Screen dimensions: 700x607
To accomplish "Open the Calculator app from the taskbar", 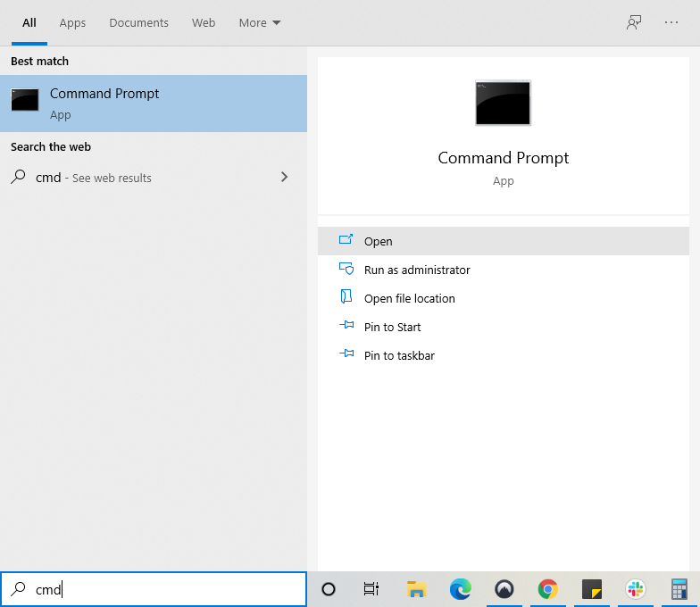I will pos(679,589).
